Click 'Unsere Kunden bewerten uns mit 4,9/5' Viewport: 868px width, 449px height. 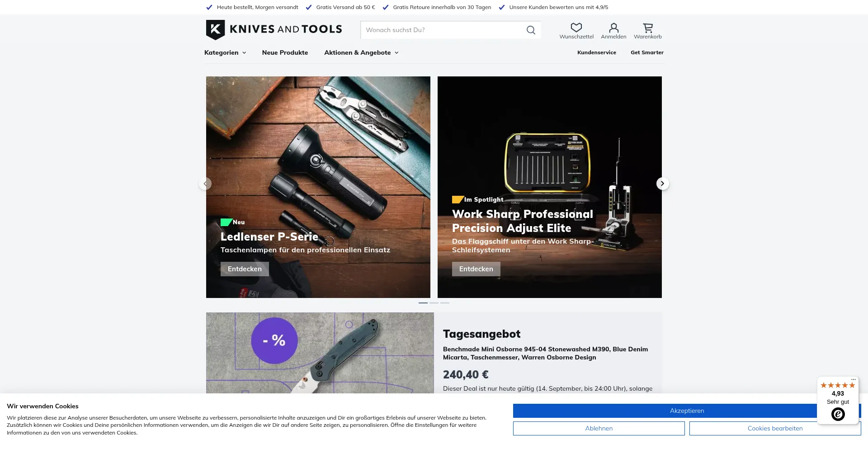tap(558, 7)
